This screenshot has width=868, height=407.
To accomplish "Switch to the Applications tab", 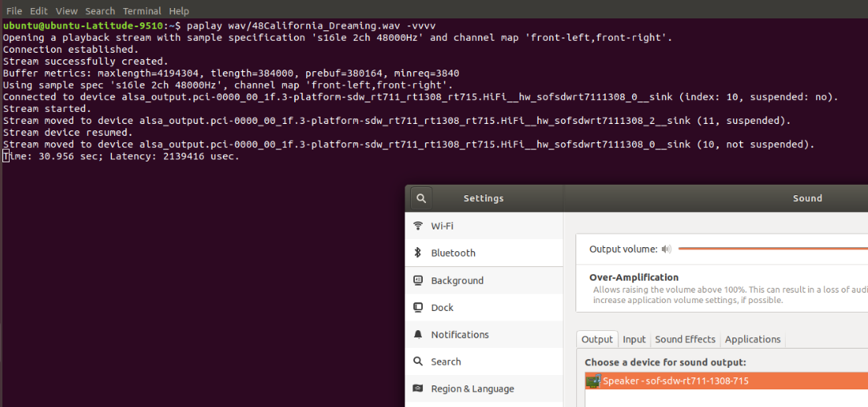I will [752, 340].
